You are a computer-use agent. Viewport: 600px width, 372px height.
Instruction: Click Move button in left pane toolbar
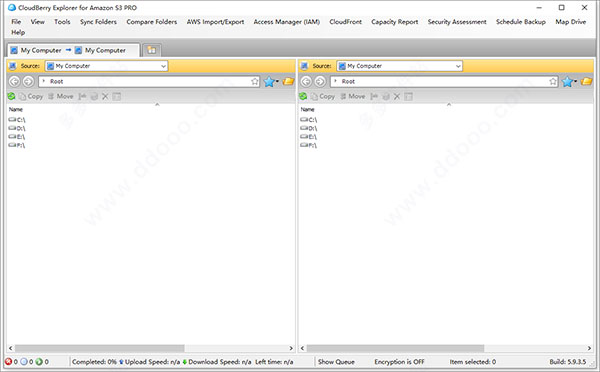(60, 96)
